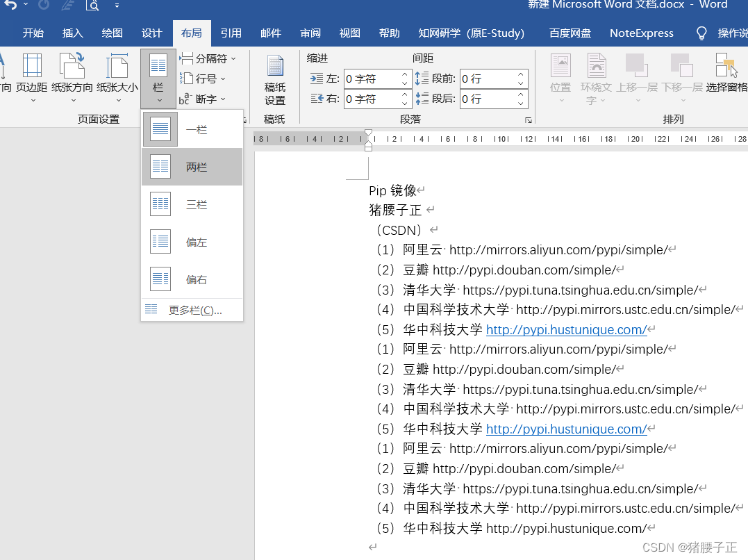
Task: Expand the Margins dropdown chevron
Action: (33, 101)
